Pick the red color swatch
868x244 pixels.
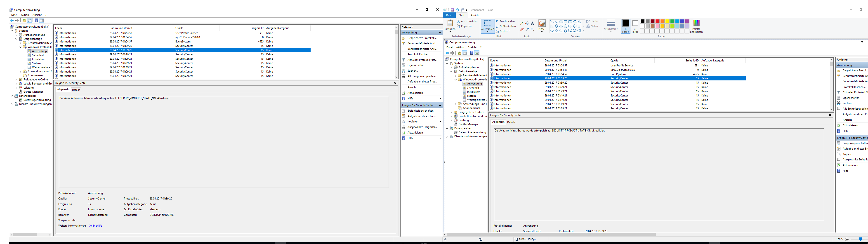657,21
